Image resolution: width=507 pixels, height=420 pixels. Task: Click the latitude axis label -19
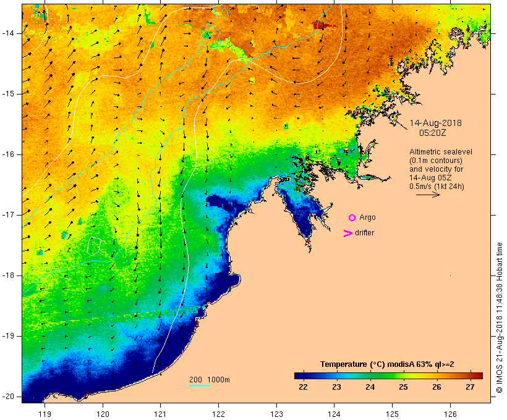(x=8, y=336)
